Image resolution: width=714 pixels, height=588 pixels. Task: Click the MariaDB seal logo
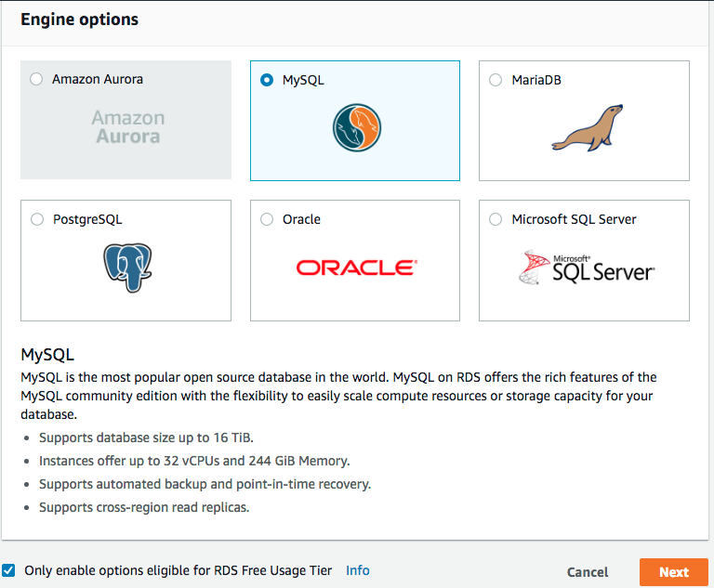[x=586, y=128]
